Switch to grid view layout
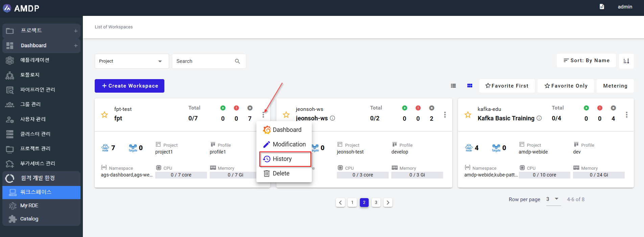 point(470,86)
